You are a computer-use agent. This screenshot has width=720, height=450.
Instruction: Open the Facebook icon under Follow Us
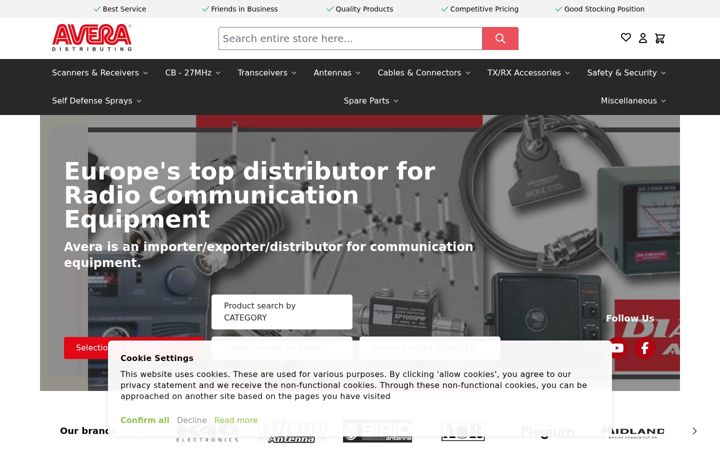pos(645,348)
